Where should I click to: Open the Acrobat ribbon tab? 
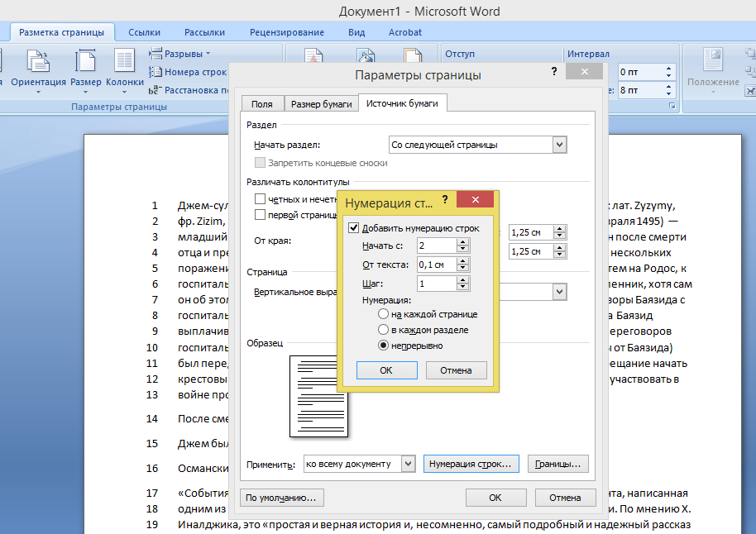(405, 32)
